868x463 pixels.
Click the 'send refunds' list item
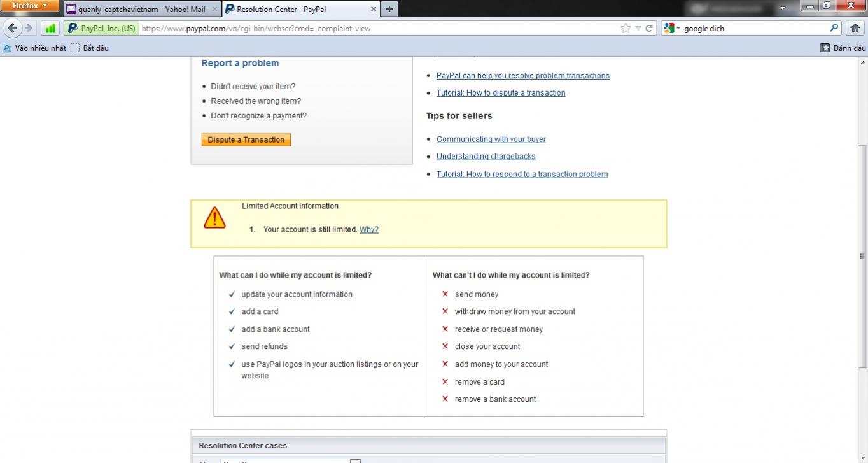click(x=264, y=347)
